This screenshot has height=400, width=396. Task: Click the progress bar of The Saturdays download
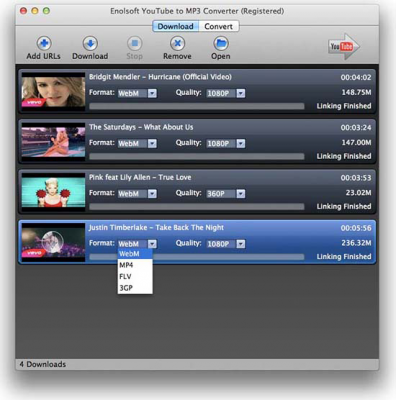tap(197, 156)
